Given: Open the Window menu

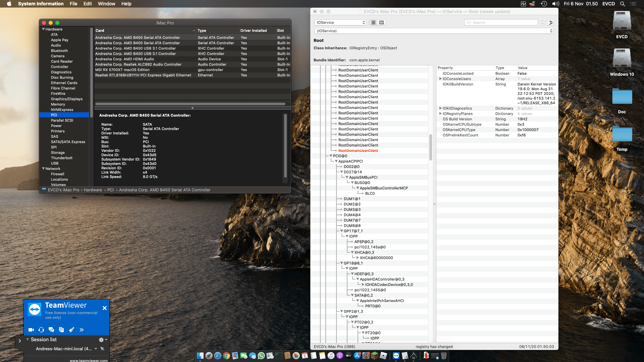Looking at the screenshot, I should coord(107,4).
